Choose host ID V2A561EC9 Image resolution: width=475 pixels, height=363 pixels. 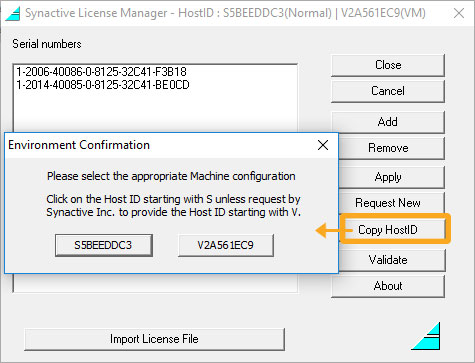[226, 245]
